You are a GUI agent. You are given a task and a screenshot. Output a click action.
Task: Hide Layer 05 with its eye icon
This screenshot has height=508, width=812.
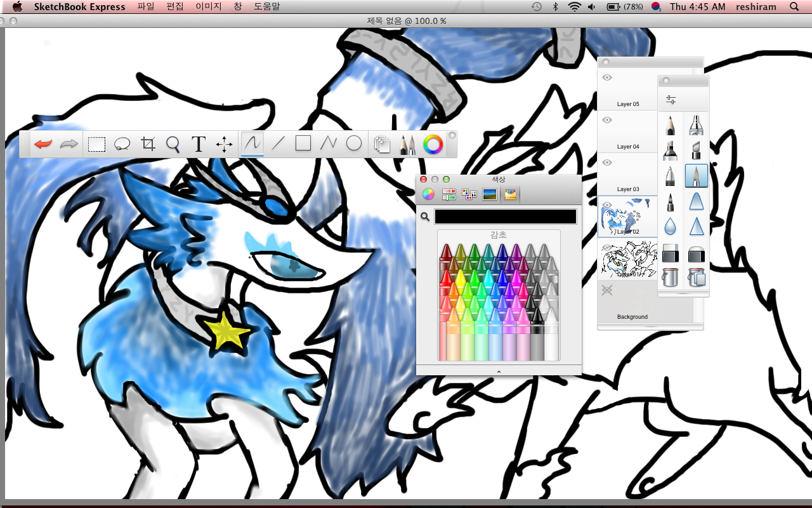pyautogui.click(x=607, y=77)
